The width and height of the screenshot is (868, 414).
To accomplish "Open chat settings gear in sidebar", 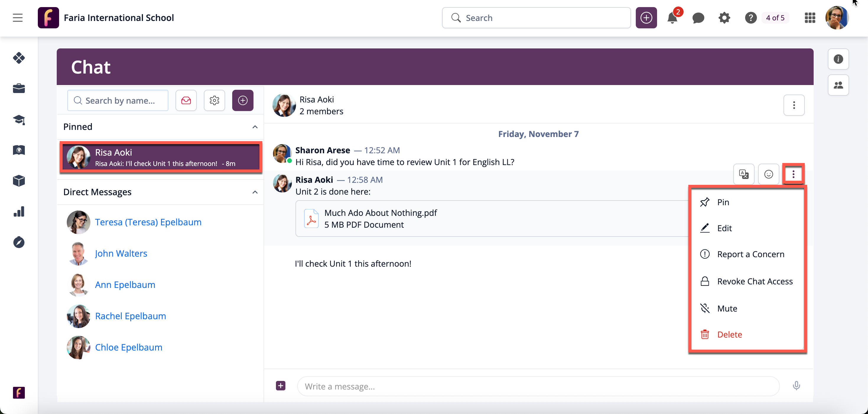I will click(x=214, y=100).
